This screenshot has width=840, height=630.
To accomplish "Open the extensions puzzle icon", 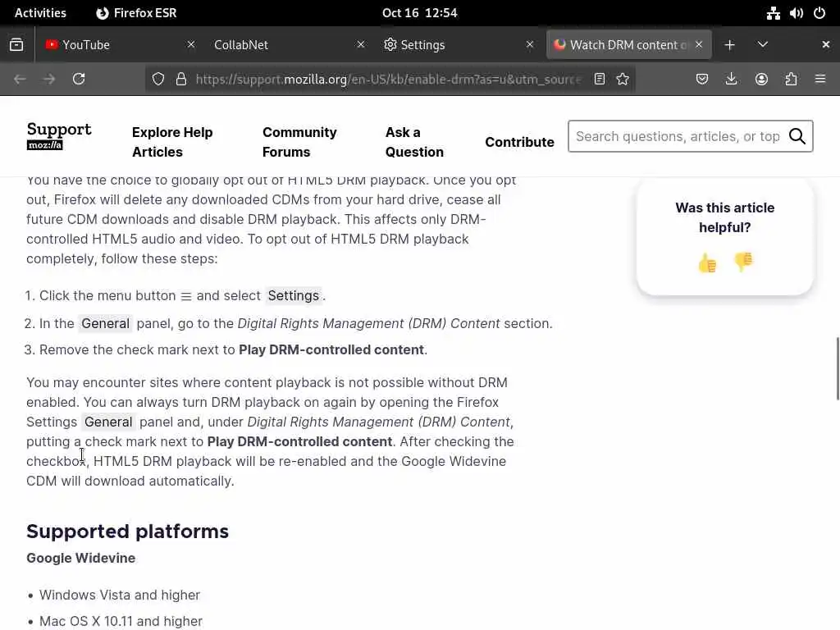I will [791, 79].
